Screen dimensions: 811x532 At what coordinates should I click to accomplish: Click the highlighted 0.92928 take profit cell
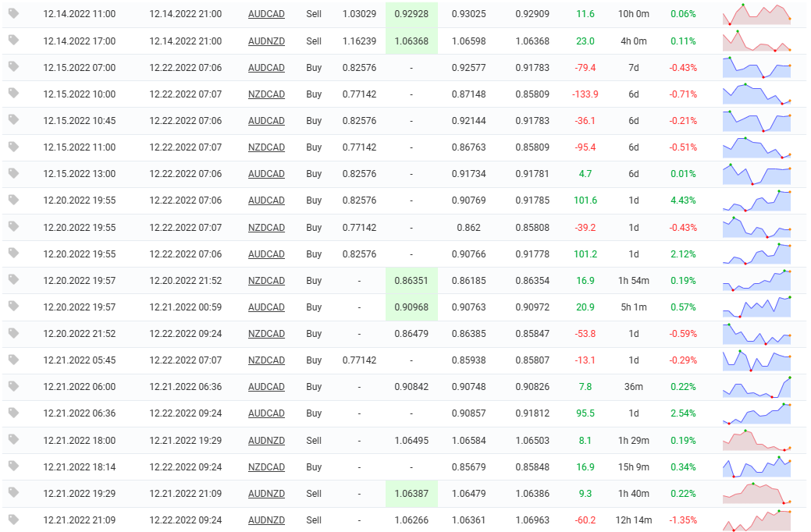pyautogui.click(x=411, y=14)
